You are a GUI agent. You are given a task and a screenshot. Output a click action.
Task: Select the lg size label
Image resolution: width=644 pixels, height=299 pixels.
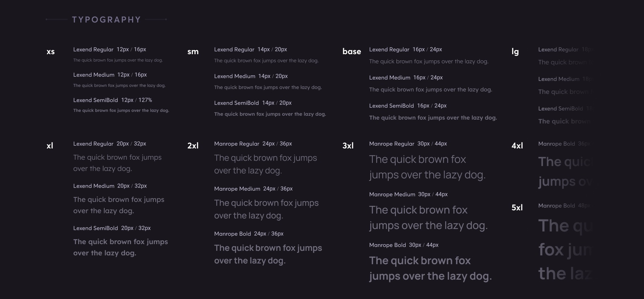[x=515, y=52]
